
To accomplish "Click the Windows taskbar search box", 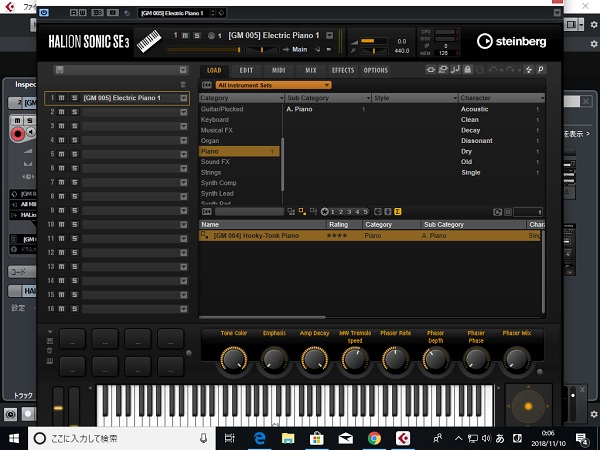I will point(122,439).
